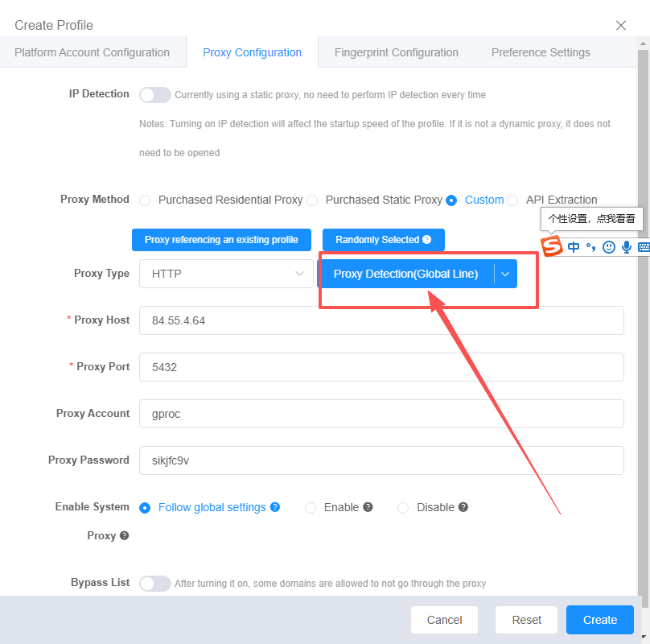Click help icon next to Disable option

click(463, 507)
